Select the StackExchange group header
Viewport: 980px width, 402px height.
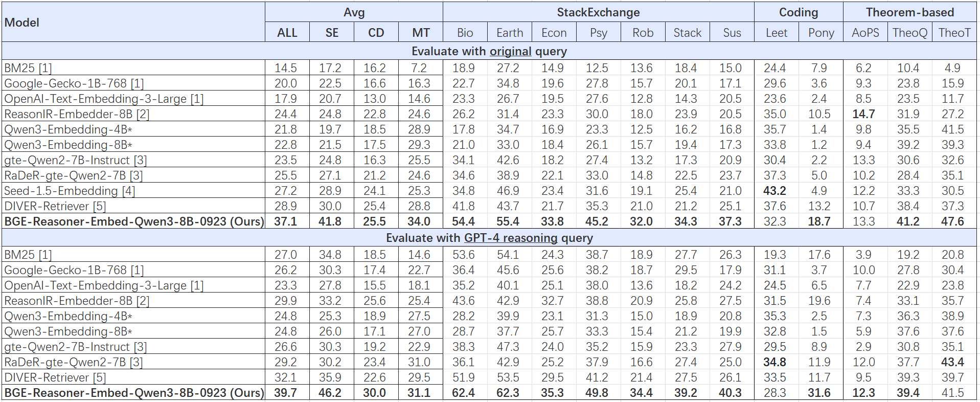[598, 12]
